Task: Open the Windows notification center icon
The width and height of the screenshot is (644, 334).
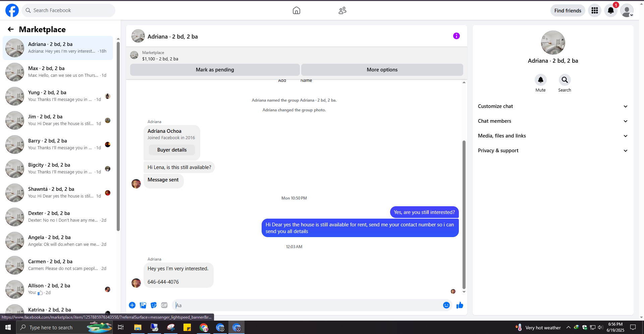Action: [633, 327]
